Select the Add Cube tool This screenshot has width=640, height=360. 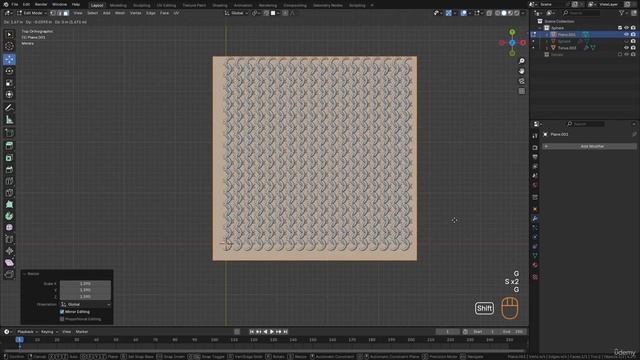[x=9, y=133]
